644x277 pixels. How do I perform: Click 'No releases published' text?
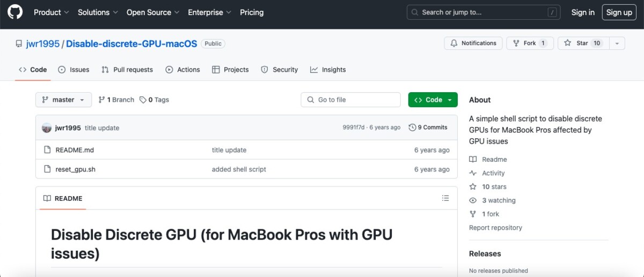(x=499, y=271)
